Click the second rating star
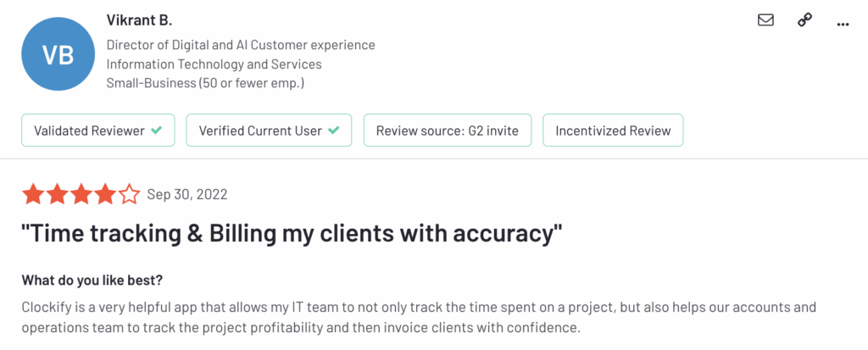The height and width of the screenshot is (350, 868). pos(57,194)
